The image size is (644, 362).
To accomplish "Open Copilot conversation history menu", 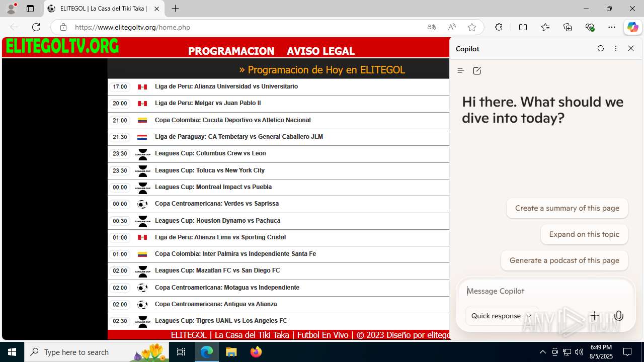I will coord(460,71).
